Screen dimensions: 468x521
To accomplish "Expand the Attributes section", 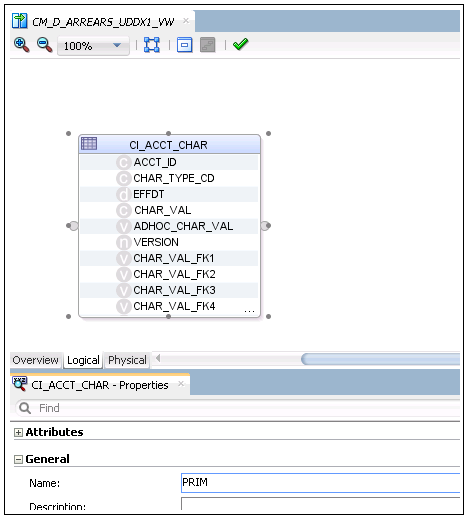I will [x=18, y=433].
